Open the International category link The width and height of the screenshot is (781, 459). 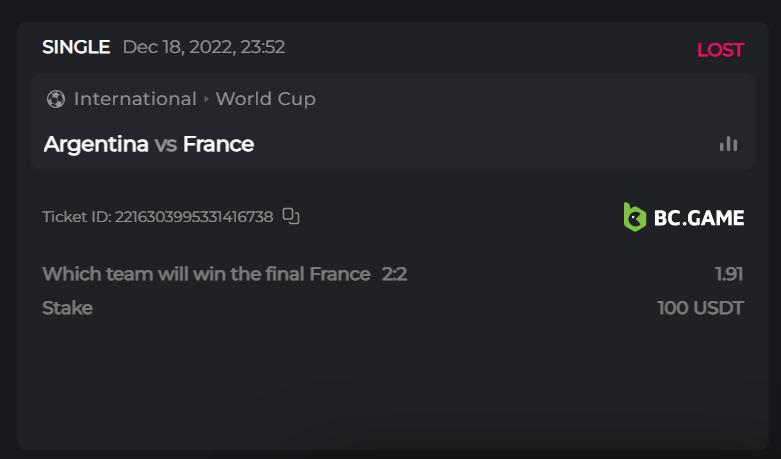coord(135,99)
